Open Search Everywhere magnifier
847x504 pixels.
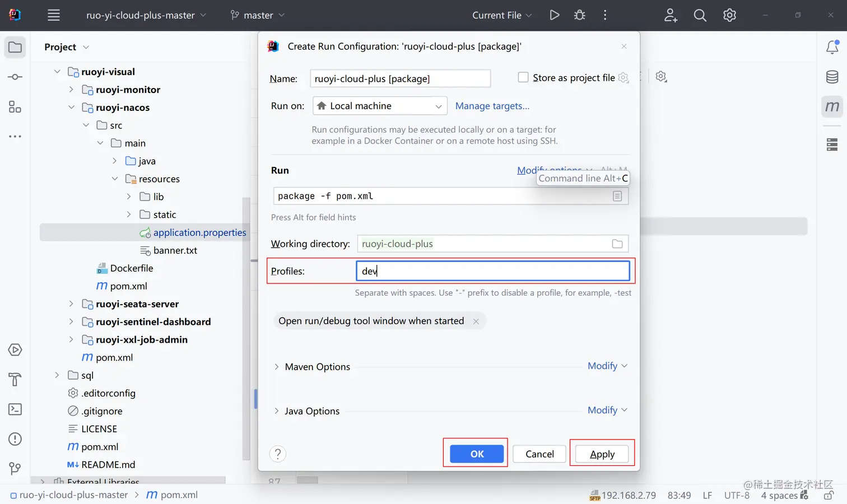(700, 15)
